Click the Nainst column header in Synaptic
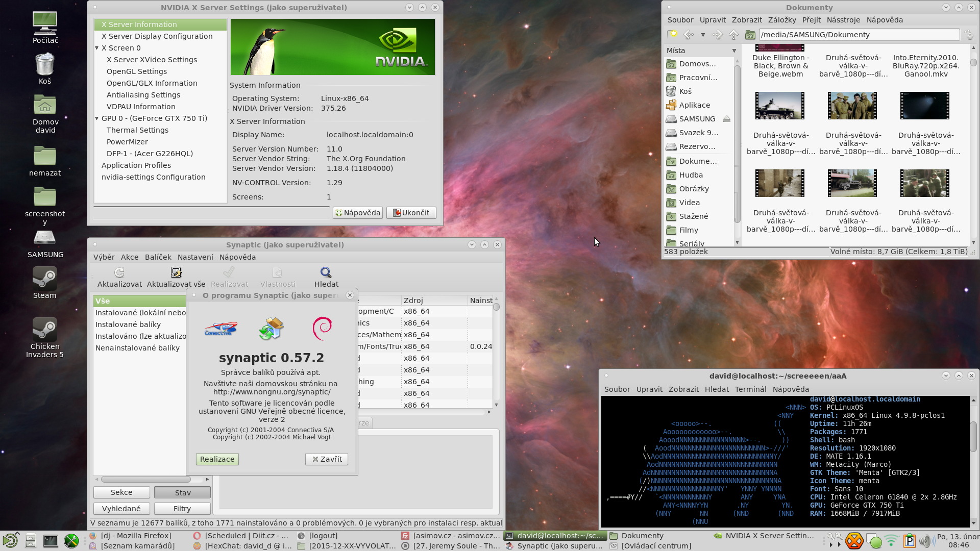 coord(481,300)
